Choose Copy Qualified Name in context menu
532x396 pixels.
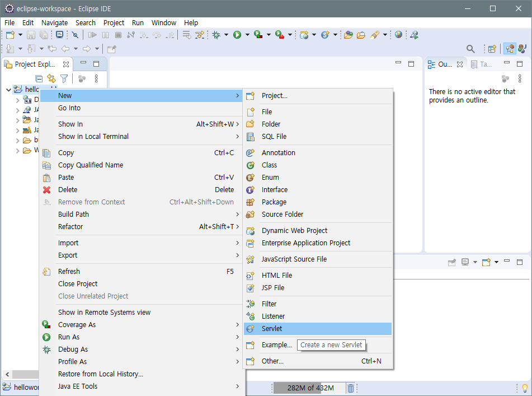point(141,165)
